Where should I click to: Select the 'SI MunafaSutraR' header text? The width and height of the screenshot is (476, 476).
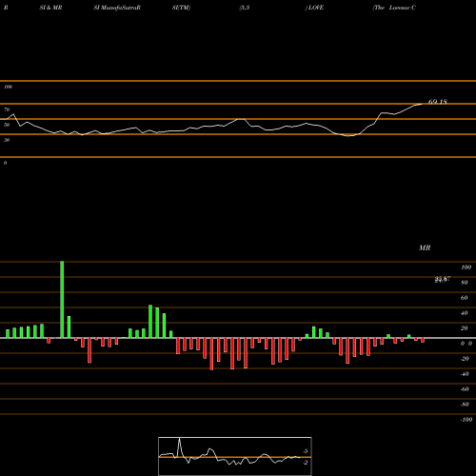[117, 8]
